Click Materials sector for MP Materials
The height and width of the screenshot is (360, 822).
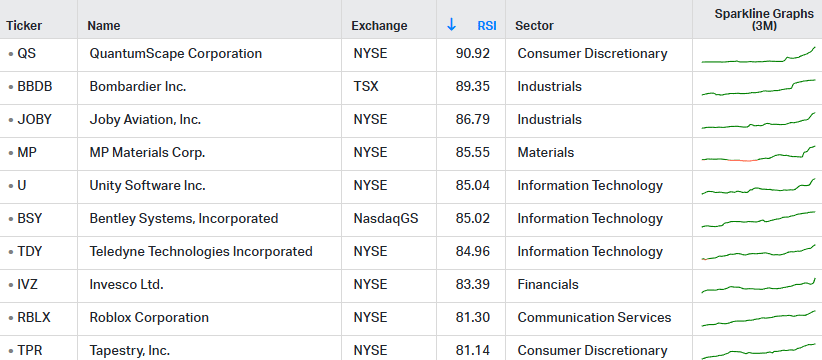[546, 152]
